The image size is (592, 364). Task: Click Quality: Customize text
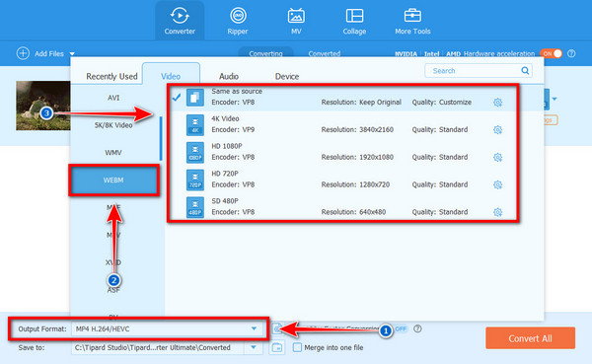coord(441,103)
